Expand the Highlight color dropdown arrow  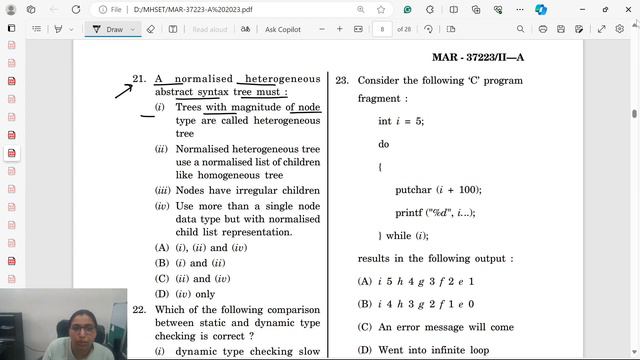tap(71, 29)
